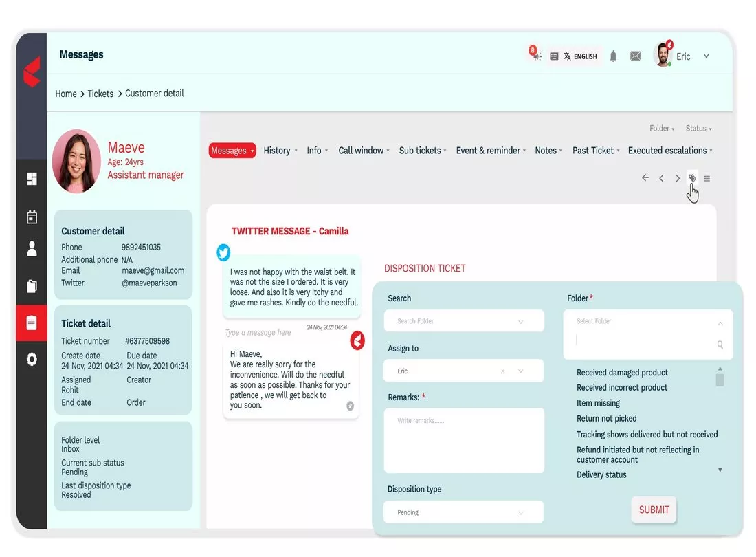Open the dashboard icon in the left sidebar
The width and height of the screenshot is (756, 557).
31,178
